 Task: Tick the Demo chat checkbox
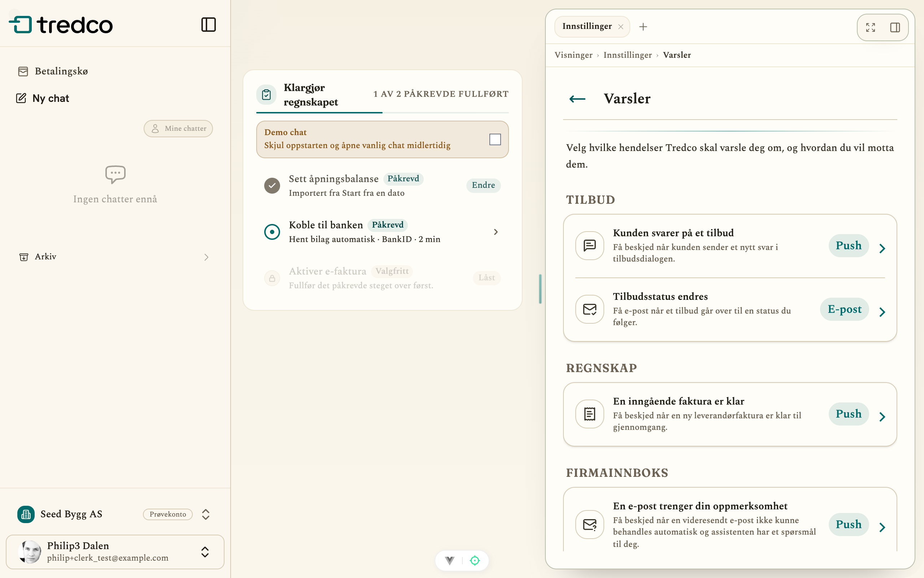[x=495, y=139]
